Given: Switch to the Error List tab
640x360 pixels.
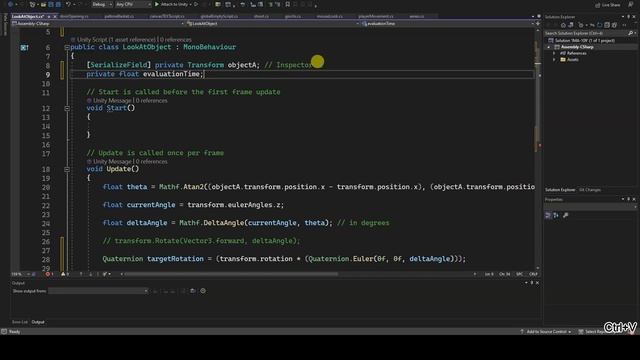Looking at the screenshot, I should (20, 322).
